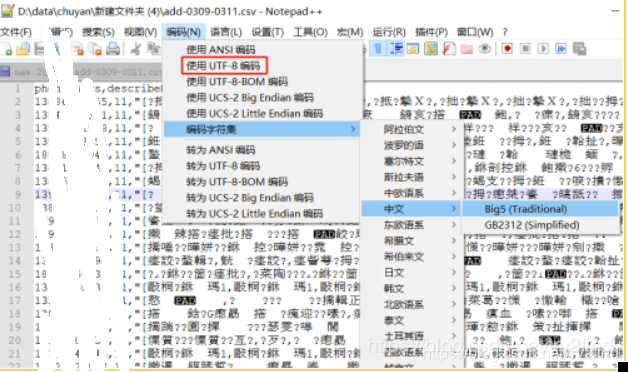
Task: Open the 文件(F) menu
Action: click(16, 32)
